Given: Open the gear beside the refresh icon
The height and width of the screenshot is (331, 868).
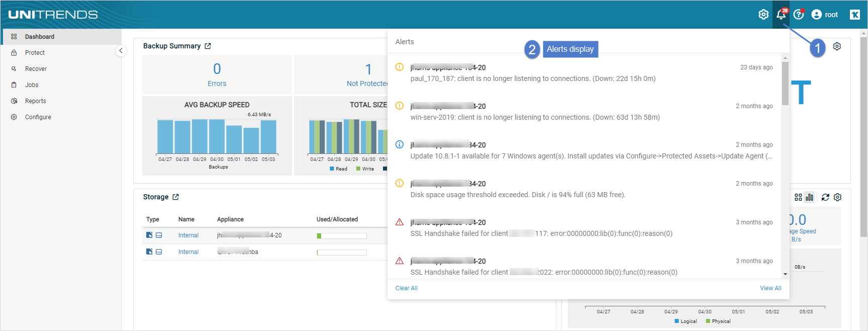Looking at the screenshot, I should pos(837,197).
